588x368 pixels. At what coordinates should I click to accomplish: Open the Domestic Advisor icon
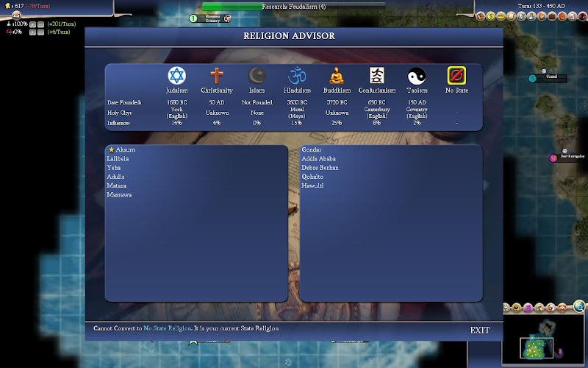point(481,16)
